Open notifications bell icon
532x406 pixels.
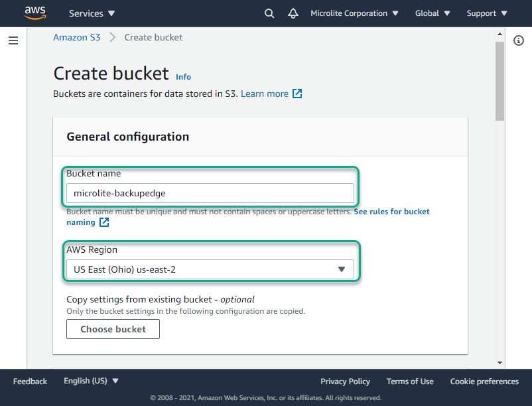pyautogui.click(x=293, y=13)
